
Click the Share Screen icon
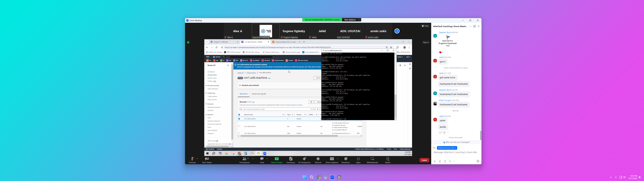[276, 159]
